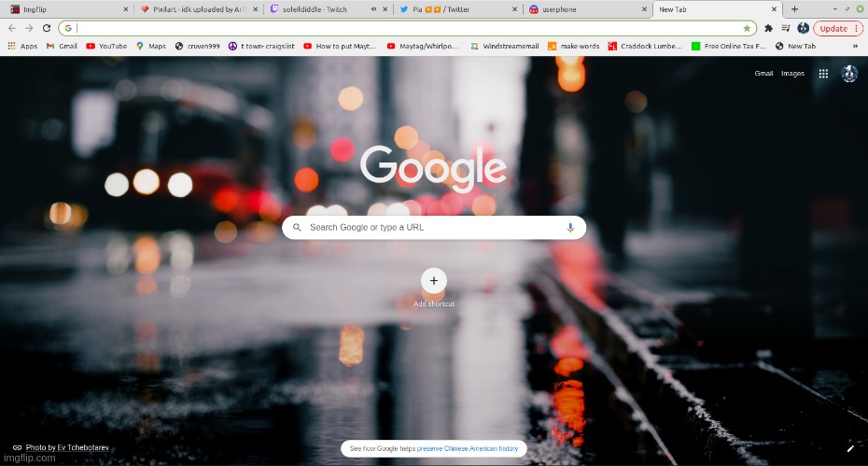
Task: Close the soleildiddle Twitch tab
Action: pyautogui.click(x=385, y=9)
